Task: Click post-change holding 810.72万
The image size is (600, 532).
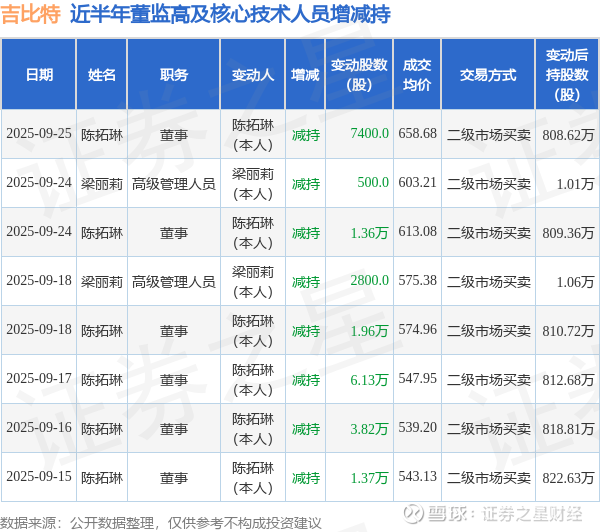Action: tap(568, 330)
